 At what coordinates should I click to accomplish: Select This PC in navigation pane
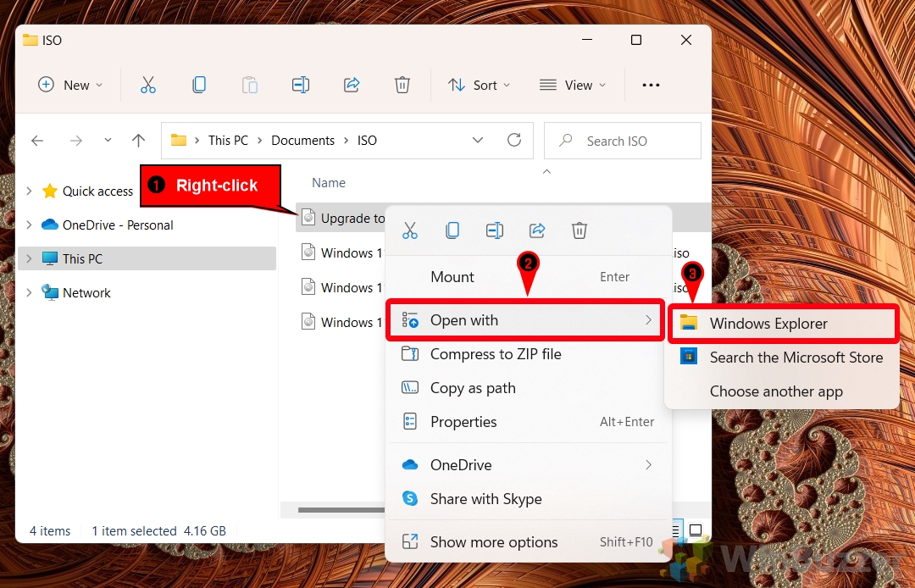pos(147,258)
